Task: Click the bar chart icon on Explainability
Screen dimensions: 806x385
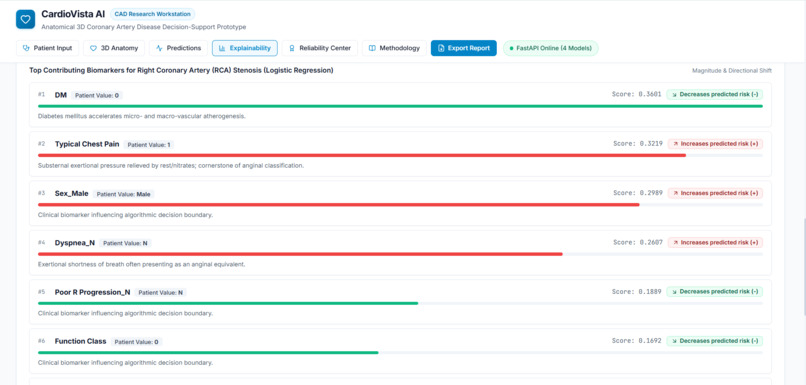Action: click(x=222, y=48)
